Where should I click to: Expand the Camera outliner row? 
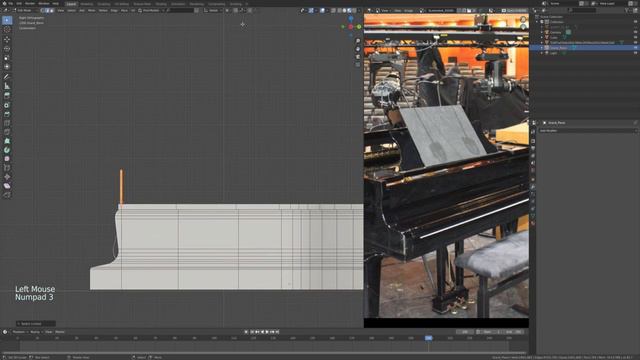pos(542,32)
